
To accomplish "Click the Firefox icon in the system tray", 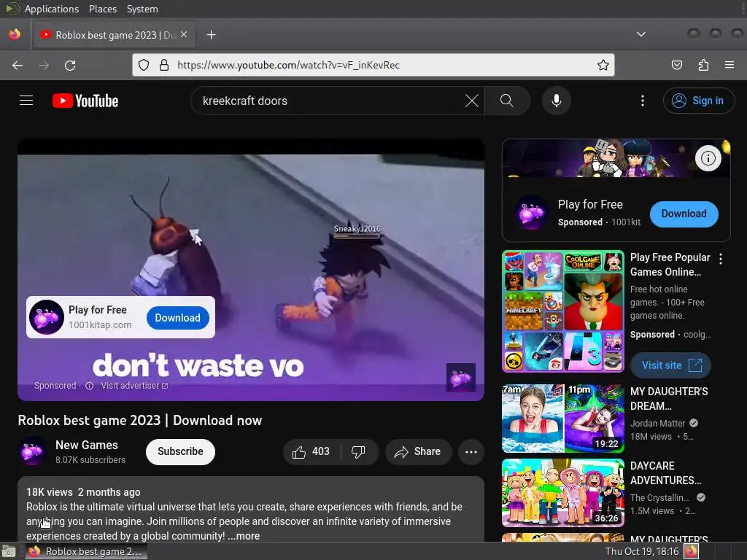I will 692,551.
